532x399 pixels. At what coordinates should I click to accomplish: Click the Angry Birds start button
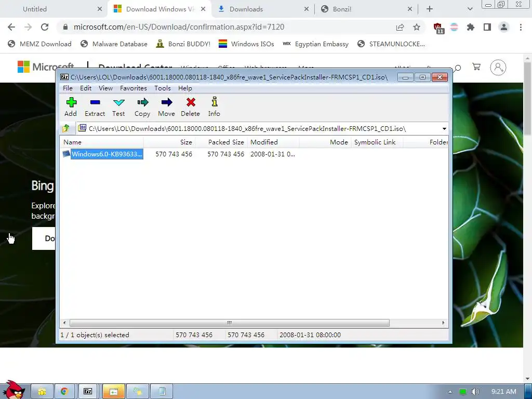tap(14, 390)
